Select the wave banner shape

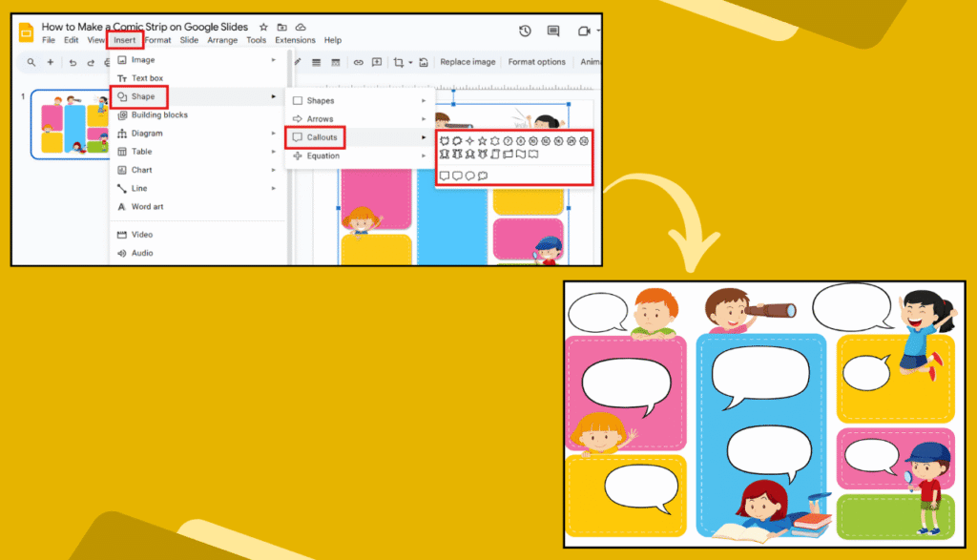(521, 154)
